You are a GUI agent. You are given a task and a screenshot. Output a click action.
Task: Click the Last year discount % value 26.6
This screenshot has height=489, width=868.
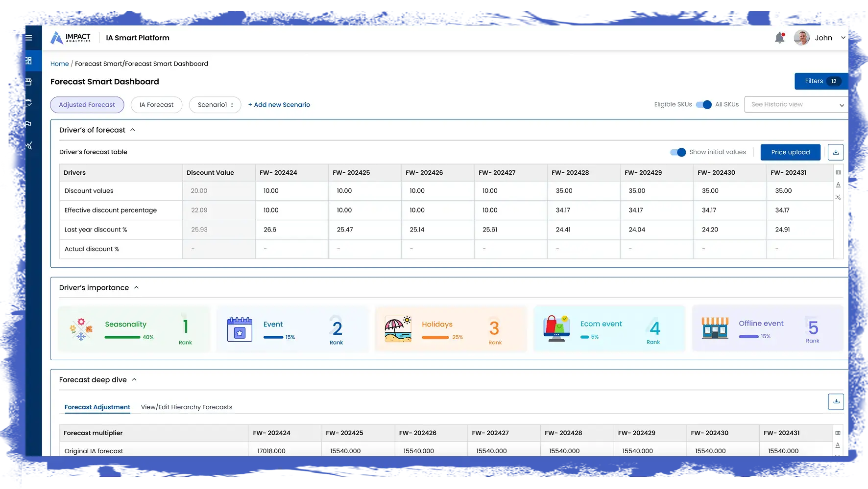[x=270, y=230]
